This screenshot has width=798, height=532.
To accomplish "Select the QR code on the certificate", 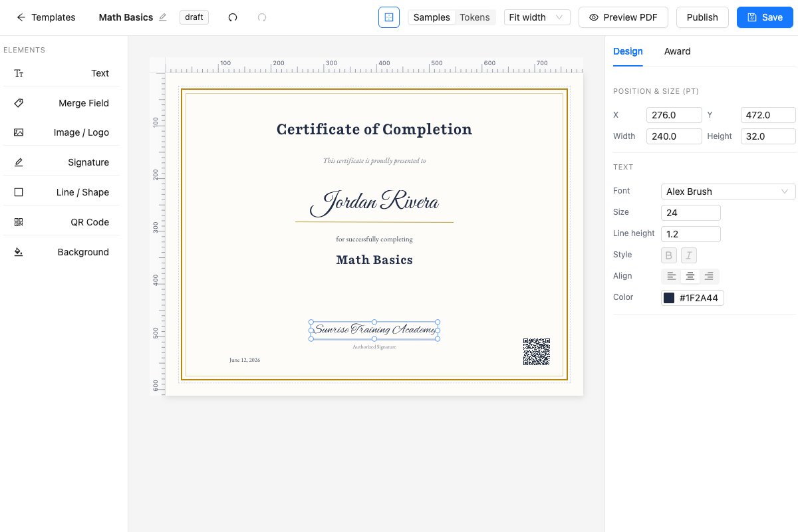I will (x=537, y=352).
